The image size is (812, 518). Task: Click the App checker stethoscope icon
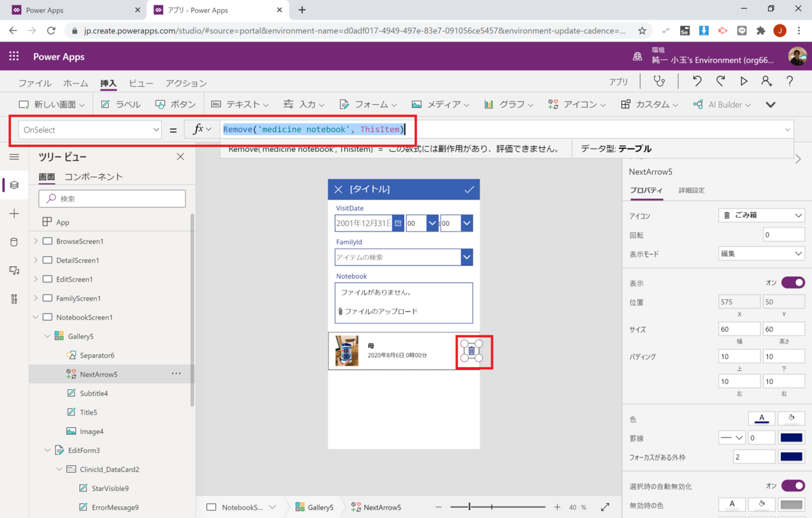658,81
